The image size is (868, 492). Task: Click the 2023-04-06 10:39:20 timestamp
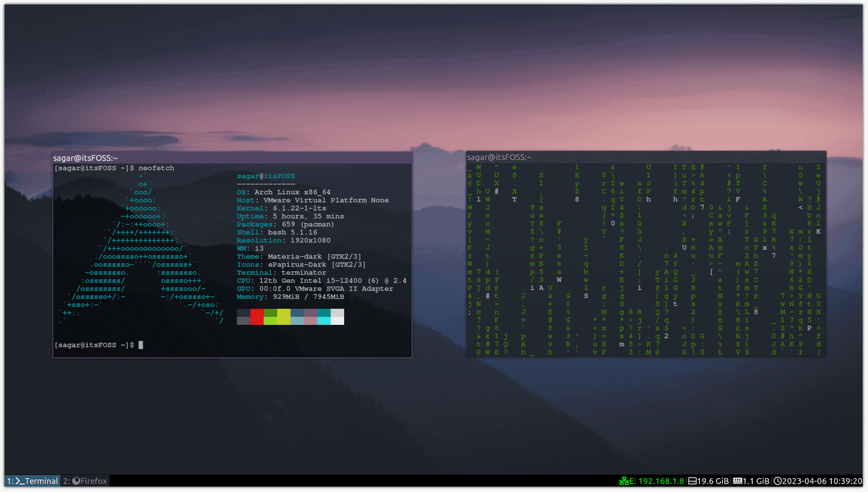(823, 481)
